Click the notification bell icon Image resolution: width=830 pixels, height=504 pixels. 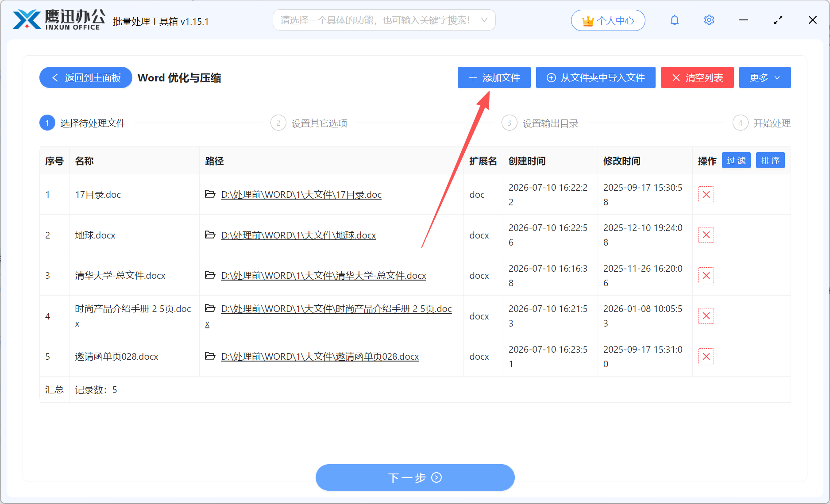[674, 20]
